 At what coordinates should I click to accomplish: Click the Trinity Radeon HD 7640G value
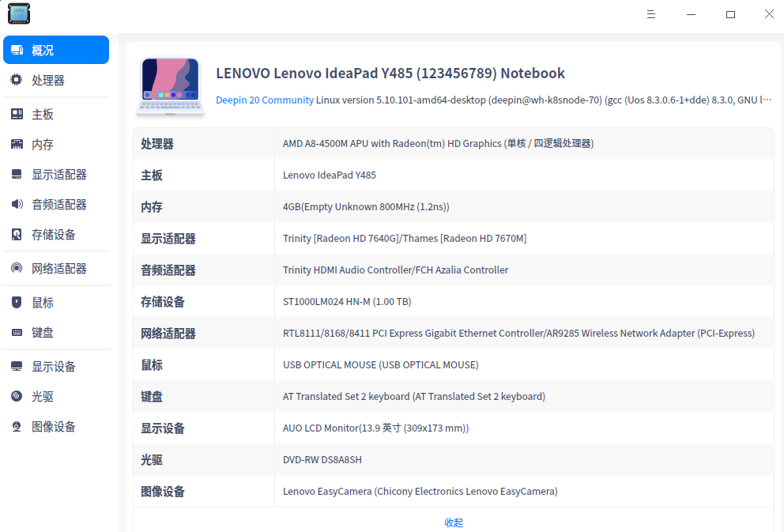click(405, 239)
